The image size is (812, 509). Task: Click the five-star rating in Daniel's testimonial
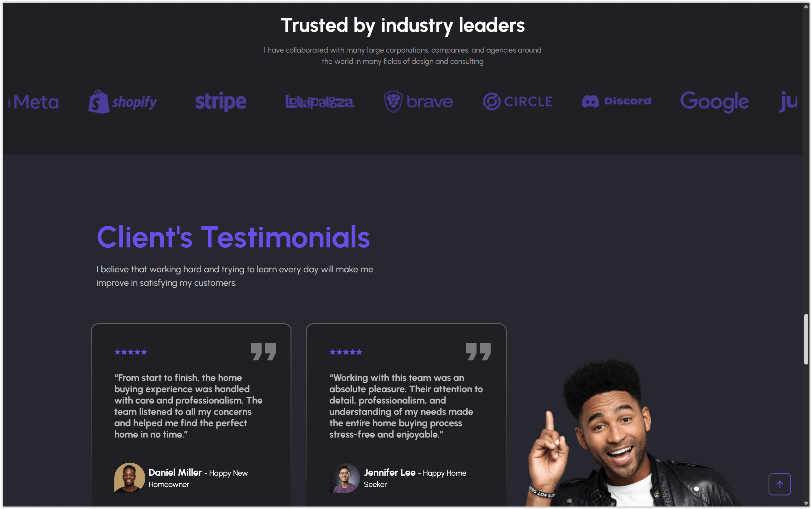pos(131,352)
